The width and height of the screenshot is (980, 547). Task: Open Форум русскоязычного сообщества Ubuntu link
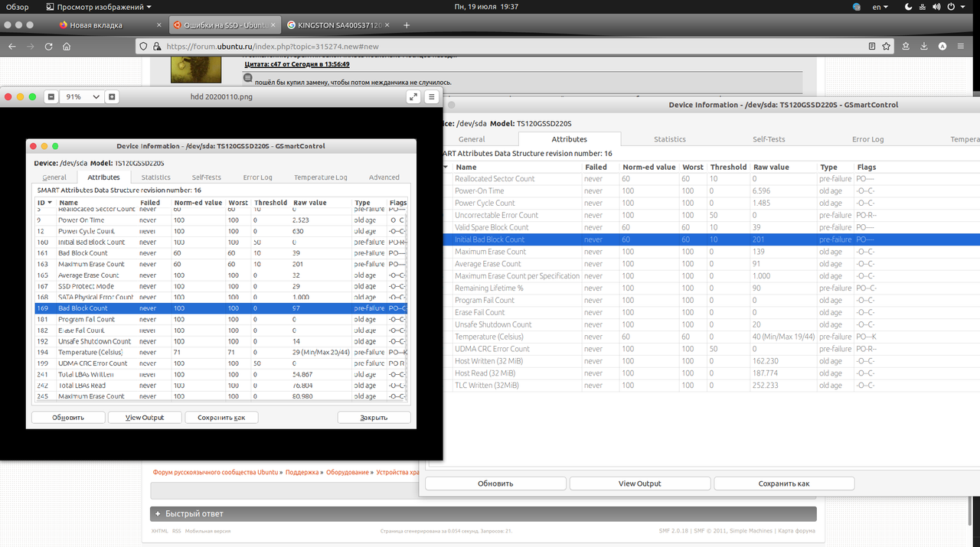215,473
